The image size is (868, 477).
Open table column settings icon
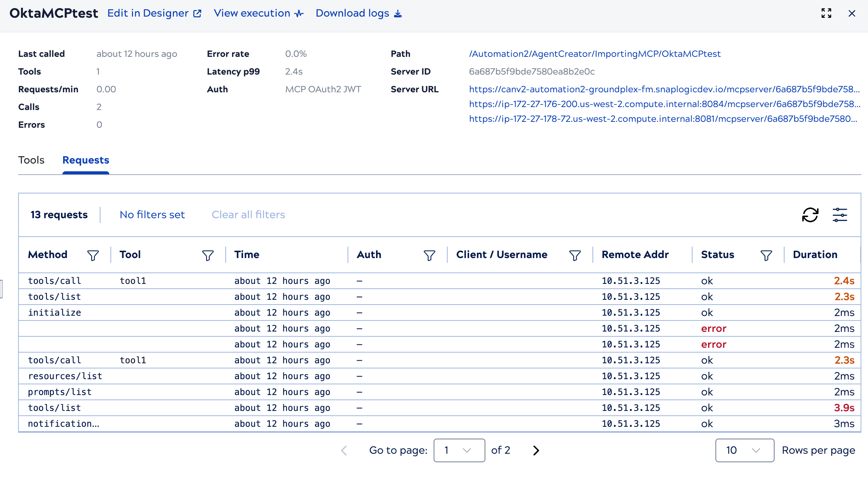[x=840, y=215]
